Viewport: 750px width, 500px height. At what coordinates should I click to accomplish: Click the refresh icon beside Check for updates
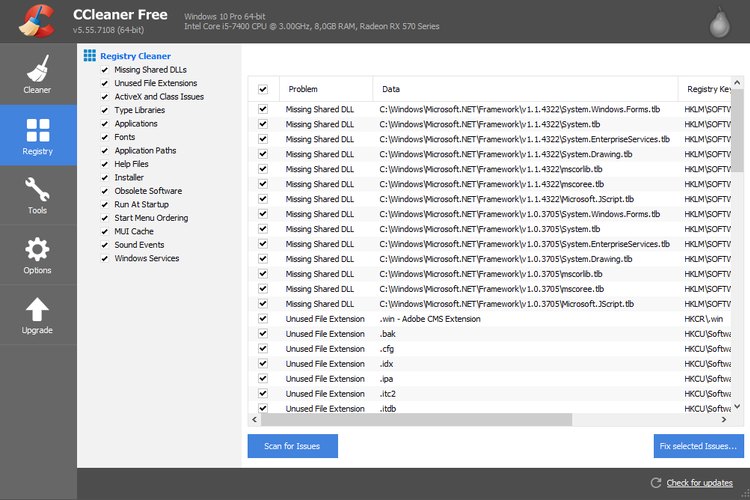coord(656,482)
